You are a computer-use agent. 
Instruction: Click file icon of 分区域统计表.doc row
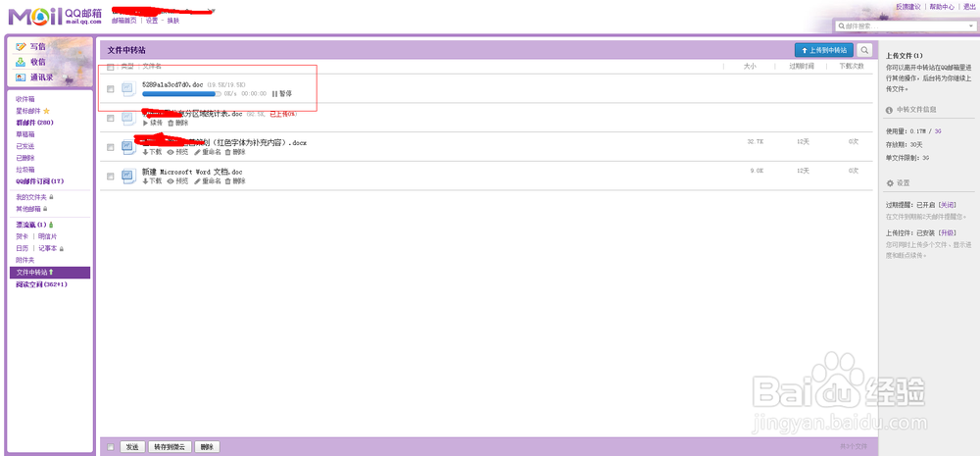coord(128,118)
